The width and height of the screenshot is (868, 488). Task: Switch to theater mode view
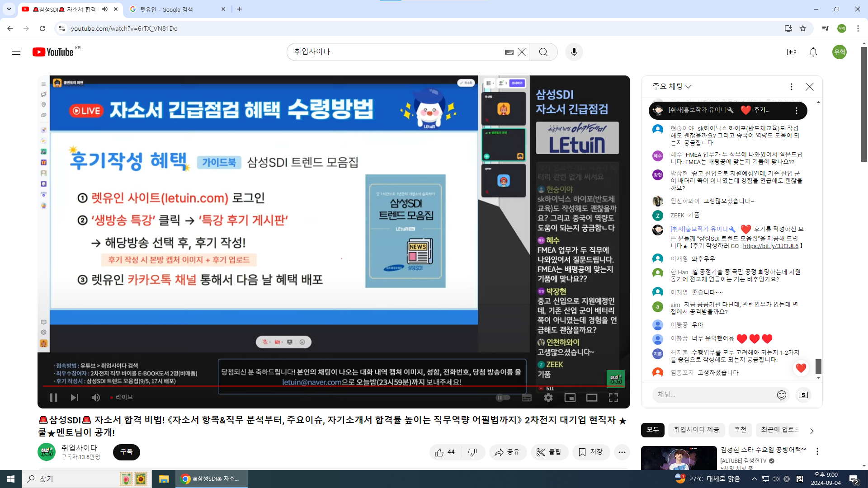[x=592, y=398]
